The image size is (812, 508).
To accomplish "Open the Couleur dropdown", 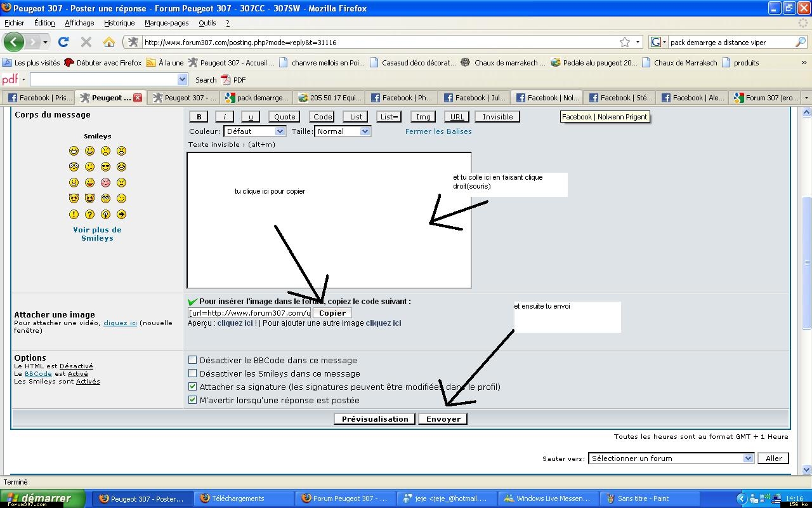I will point(254,131).
